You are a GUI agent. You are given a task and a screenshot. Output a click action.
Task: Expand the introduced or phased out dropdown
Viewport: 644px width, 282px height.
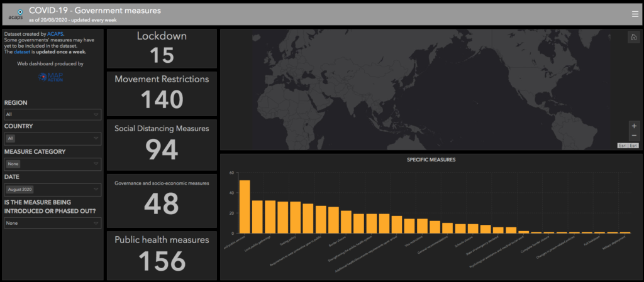[x=53, y=223]
